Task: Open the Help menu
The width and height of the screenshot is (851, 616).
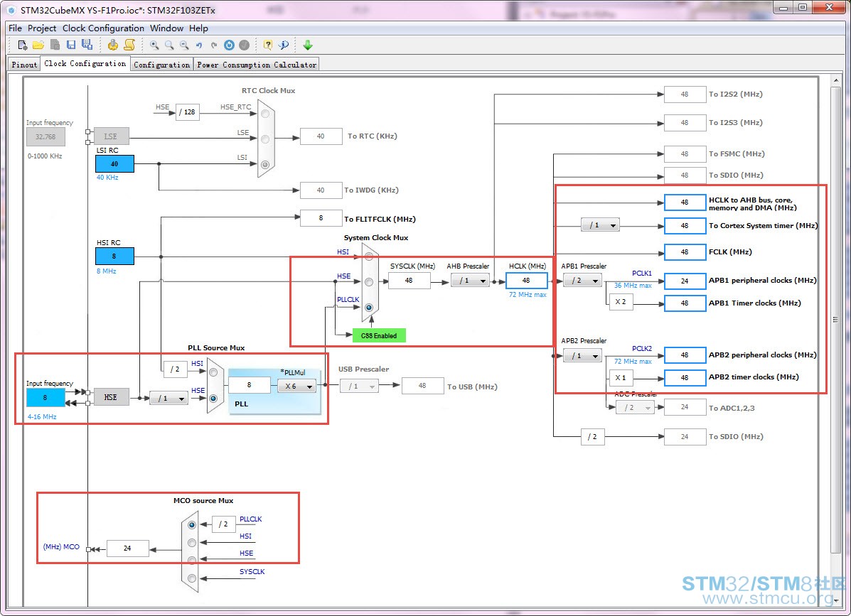Action: click(198, 28)
